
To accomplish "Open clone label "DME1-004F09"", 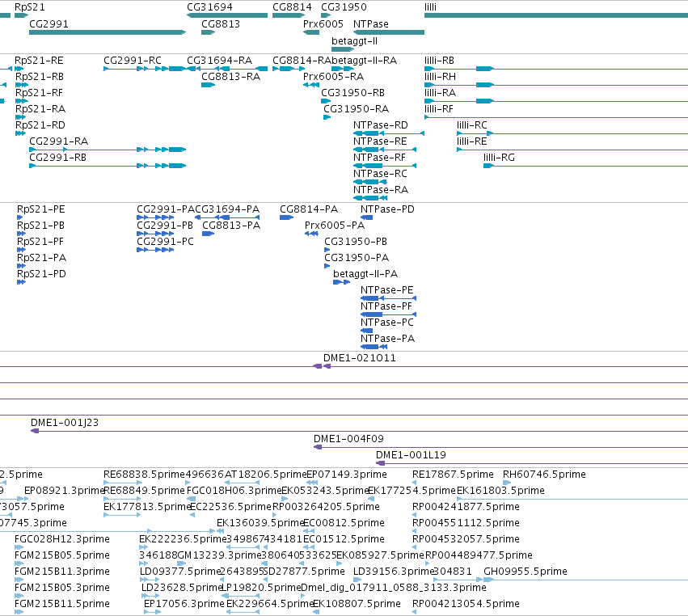I will tap(348, 439).
